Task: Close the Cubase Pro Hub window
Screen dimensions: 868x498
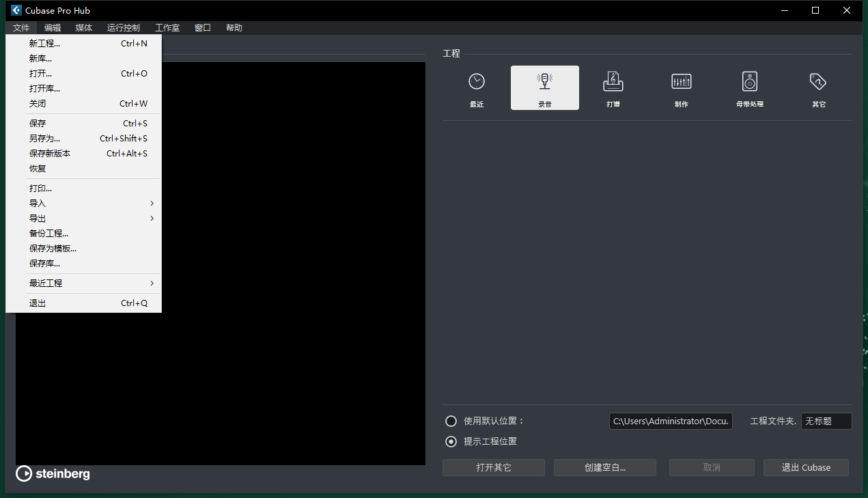Action: click(x=847, y=10)
